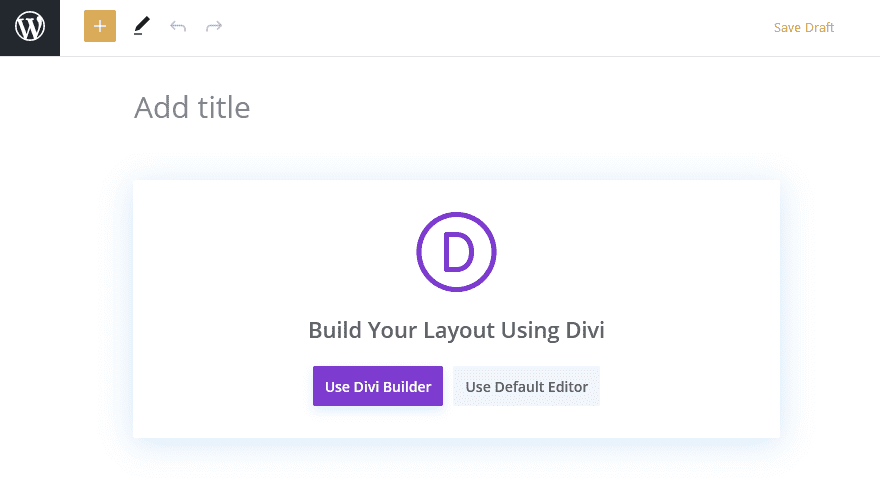Click the circular Divi D logo
The width and height of the screenshot is (880, 485).
pos(456,251)
